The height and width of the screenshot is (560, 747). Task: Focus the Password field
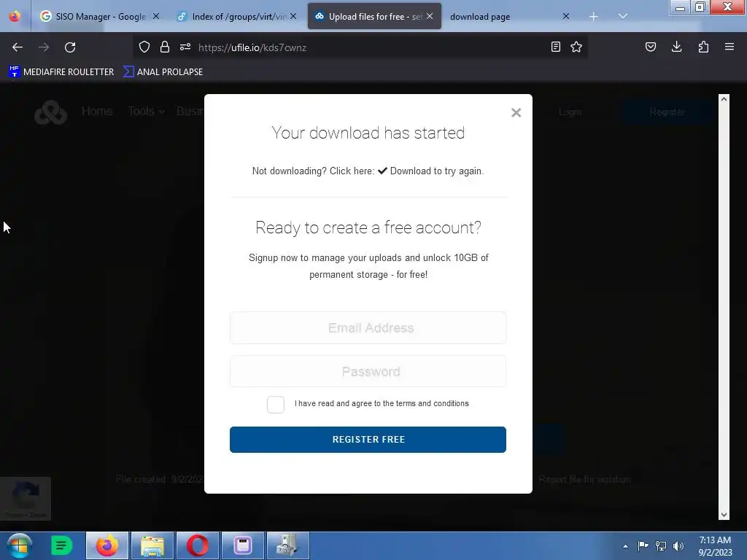point(368,371)
